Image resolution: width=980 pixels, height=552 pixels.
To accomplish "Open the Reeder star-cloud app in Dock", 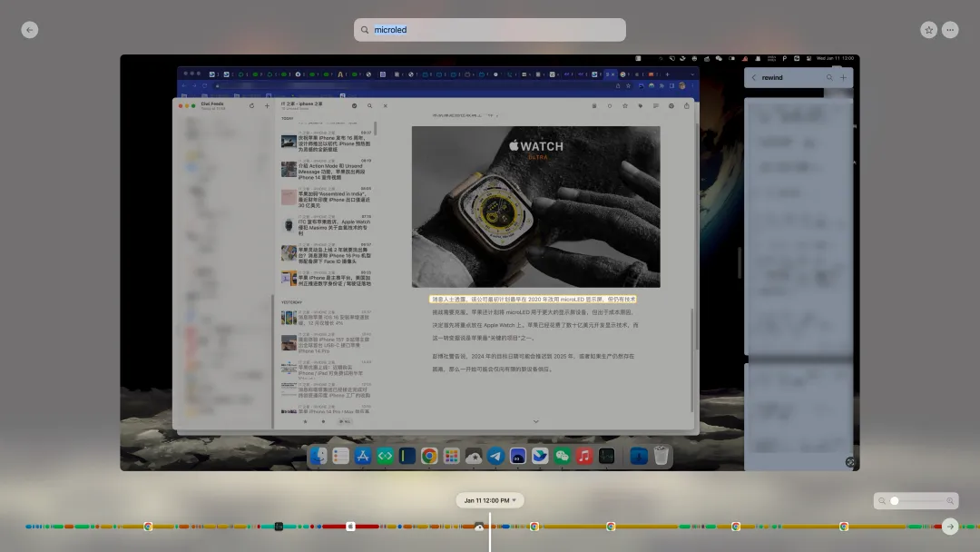I will click(474, 456).
